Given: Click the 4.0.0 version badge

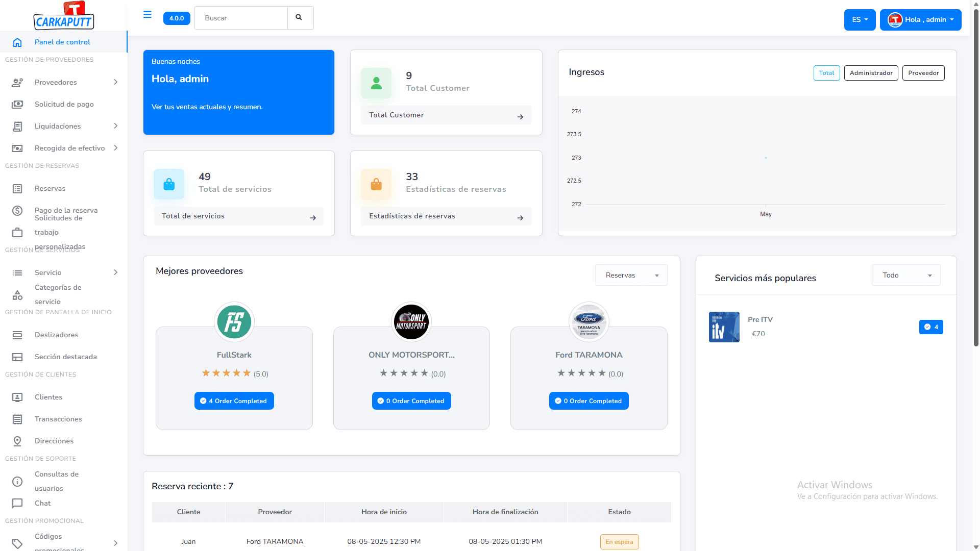Looking at the screenshot, I should (177, 18).
